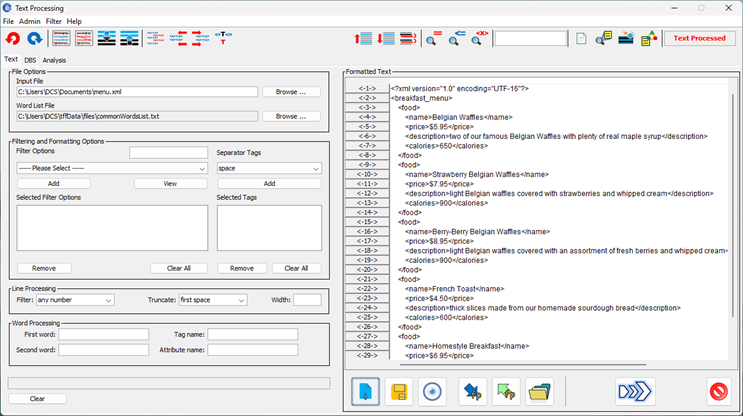Click Browse button for Input File
Image resolution: width=745 pixels, height=416 pixels.
291,92
